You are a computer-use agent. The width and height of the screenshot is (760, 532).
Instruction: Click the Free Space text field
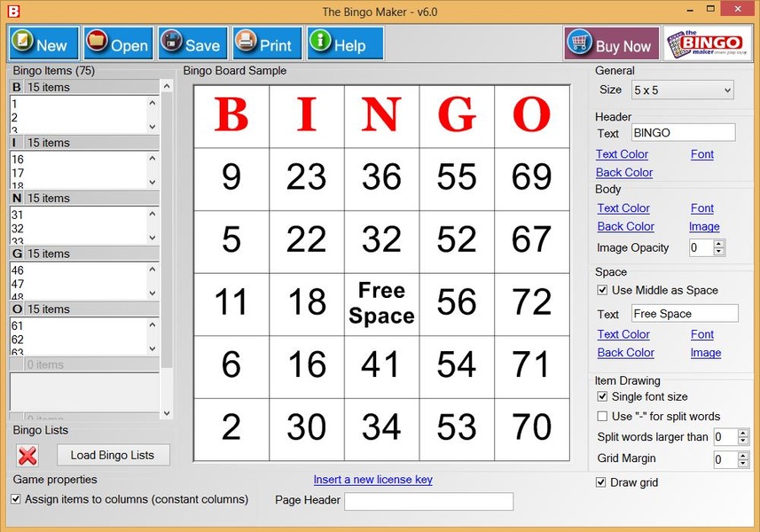point(685,314)
